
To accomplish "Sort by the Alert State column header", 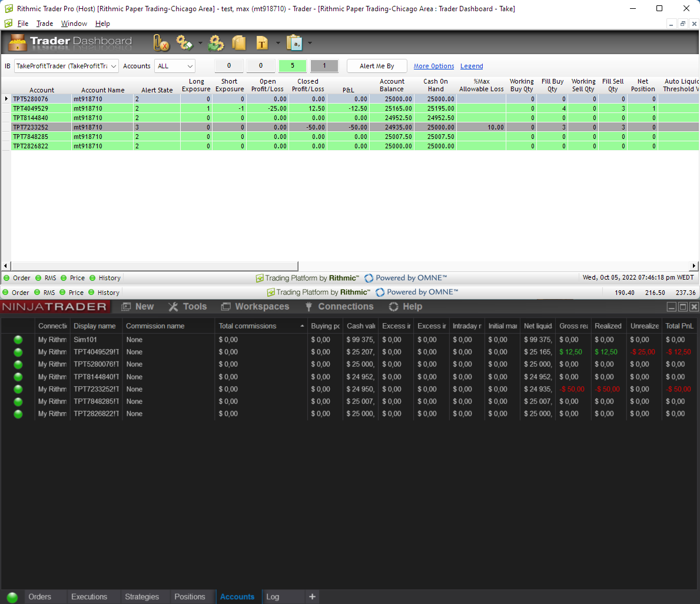I will point(157,89).
